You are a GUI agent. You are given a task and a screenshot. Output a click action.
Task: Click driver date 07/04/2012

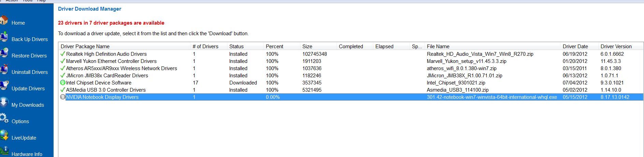pyautogui.click(x=575, y=83)
